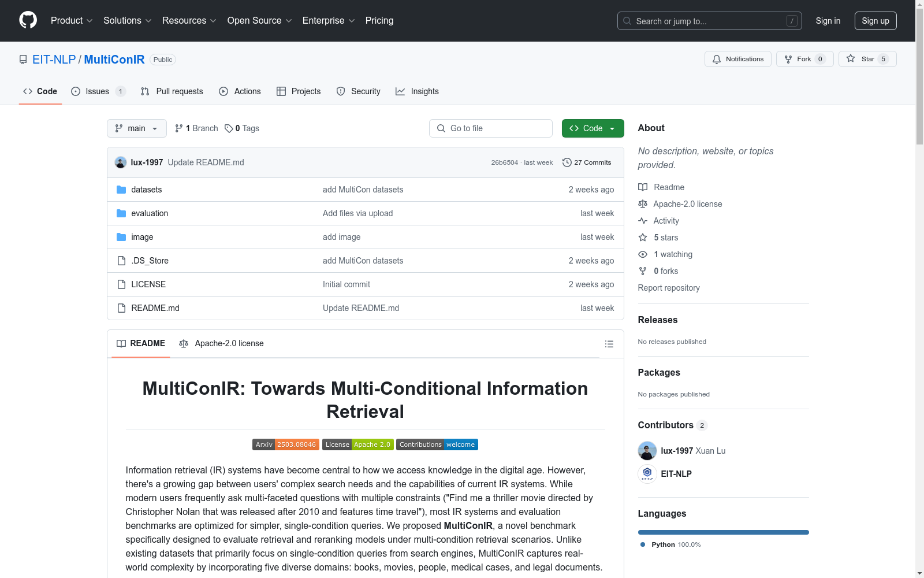
Task: Click the Notifications bell button
Action: (x=738, y=59)
